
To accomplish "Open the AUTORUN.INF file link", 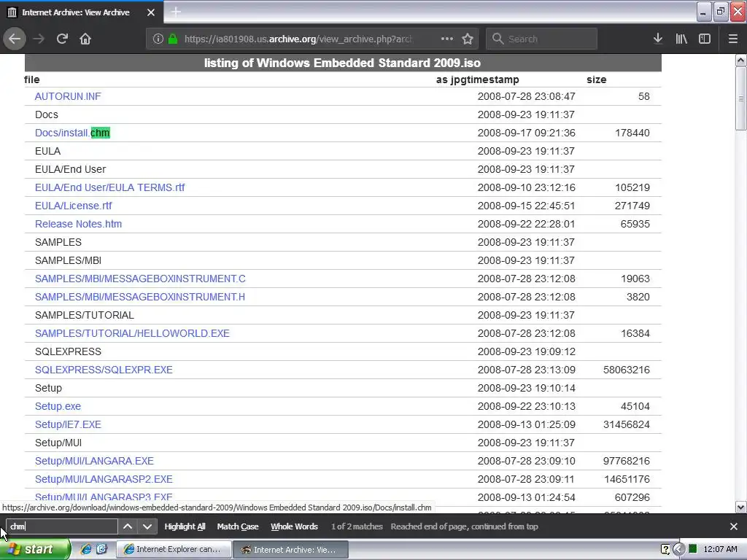I will (x=68, y=96).
